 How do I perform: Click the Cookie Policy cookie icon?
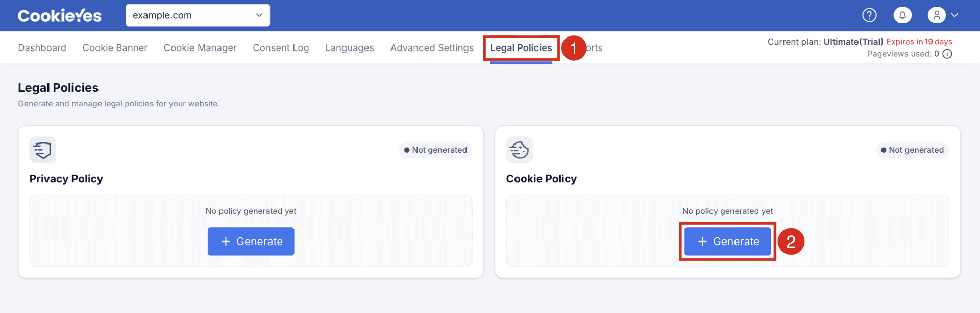519,150
